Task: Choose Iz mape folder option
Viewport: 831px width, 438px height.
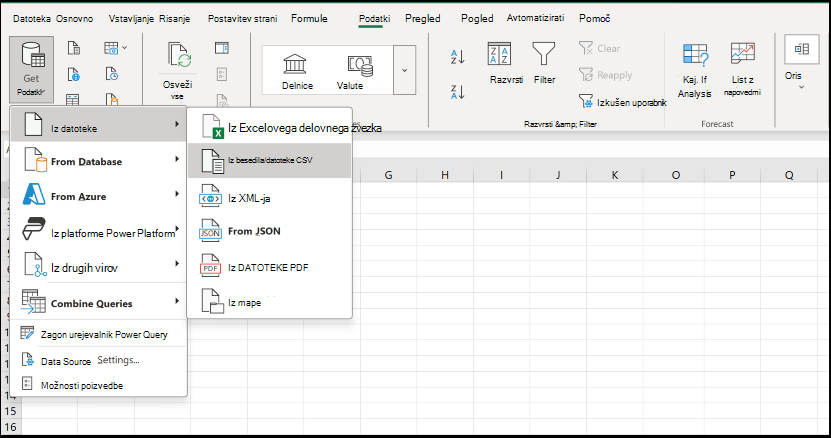Action: click(x=270, y=302)
